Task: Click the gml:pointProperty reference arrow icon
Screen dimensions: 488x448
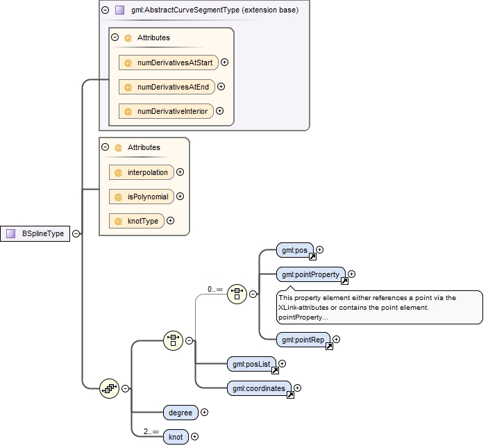Action: click(344, 281)
